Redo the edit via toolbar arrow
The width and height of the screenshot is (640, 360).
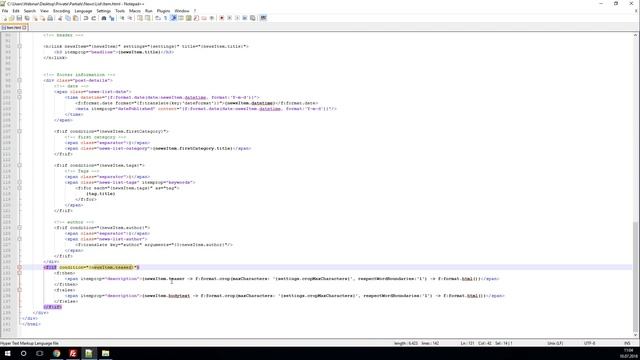(x=93, y=18)
